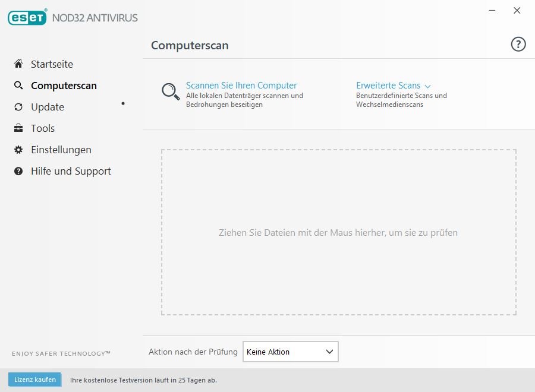Click 'Benutzerdefinierte Scans und Wechselmedienscans' description
This screenshot has width=535, height=392.
(x=402, y=100)
